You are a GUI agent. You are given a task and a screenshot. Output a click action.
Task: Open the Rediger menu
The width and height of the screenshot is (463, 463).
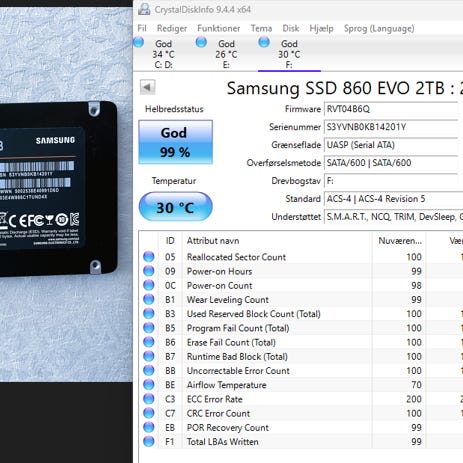click(172, 28)
